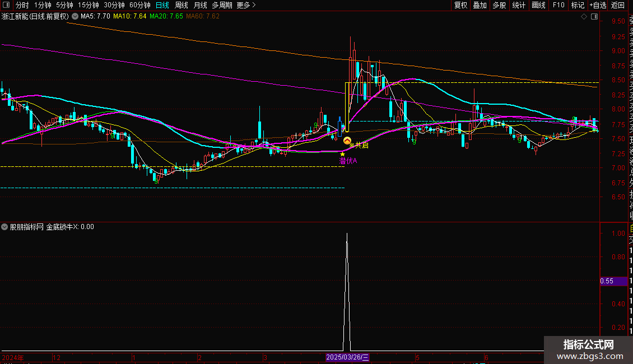Toggle the left sidebar panel icon
This screenshot has width=633, height=364.
pos(6,5)
